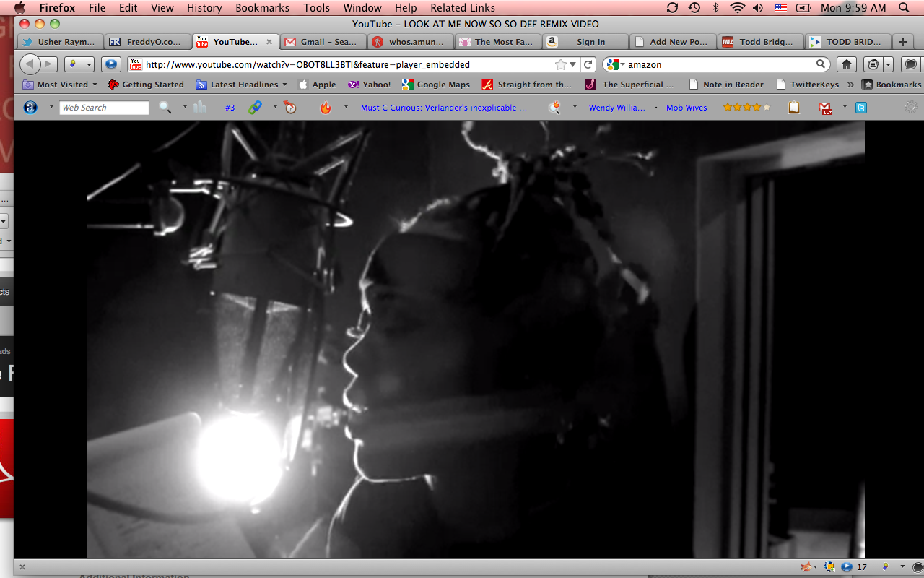The width and height of the screenshot is (924, 578).
Task: Open the Mob Wives link
Action: [x=686, y=108]
